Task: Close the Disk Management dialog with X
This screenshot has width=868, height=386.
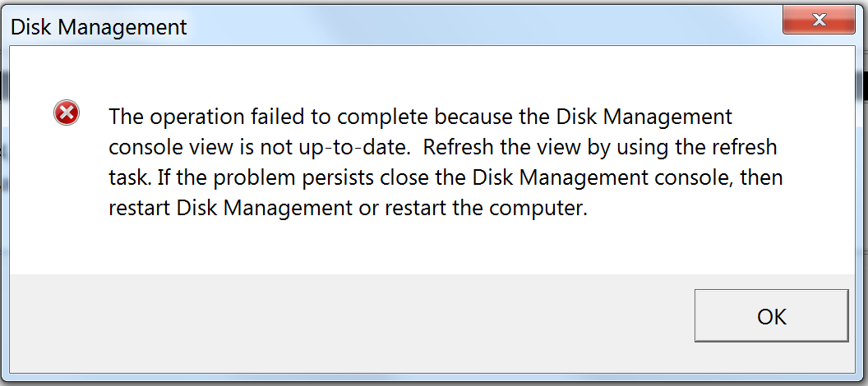Action: (818, 20)
